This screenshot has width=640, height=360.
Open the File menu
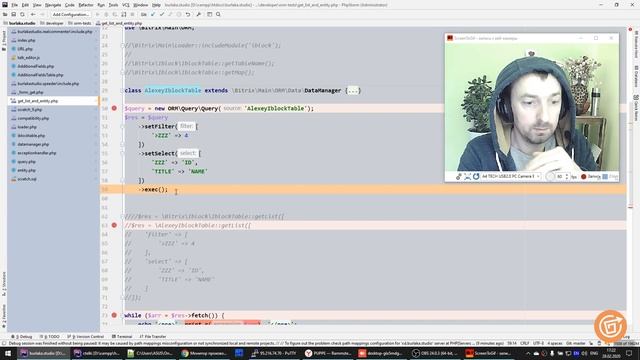15,5
